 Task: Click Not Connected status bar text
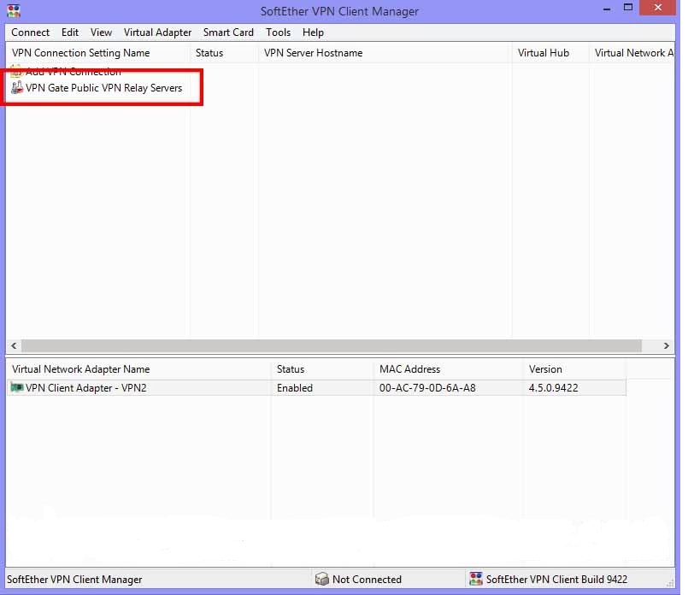click(367, 580)
